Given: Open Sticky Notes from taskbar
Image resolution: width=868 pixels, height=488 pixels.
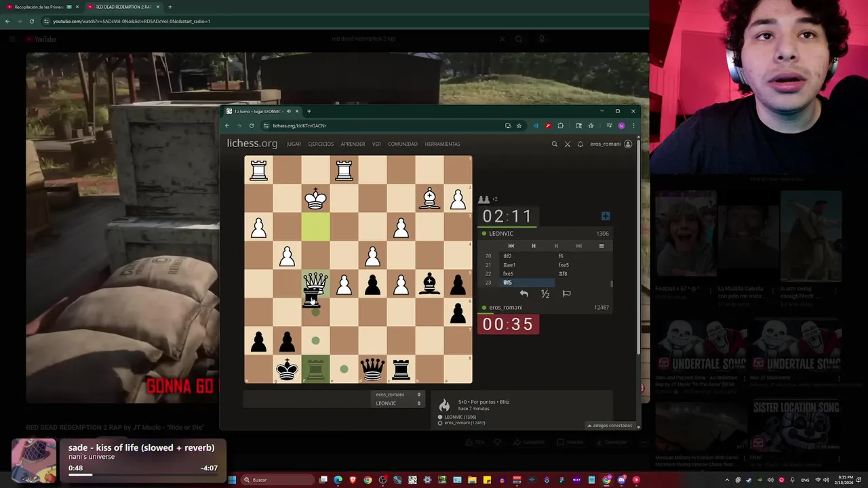Looking at the screenshot, I should [487, 480].
